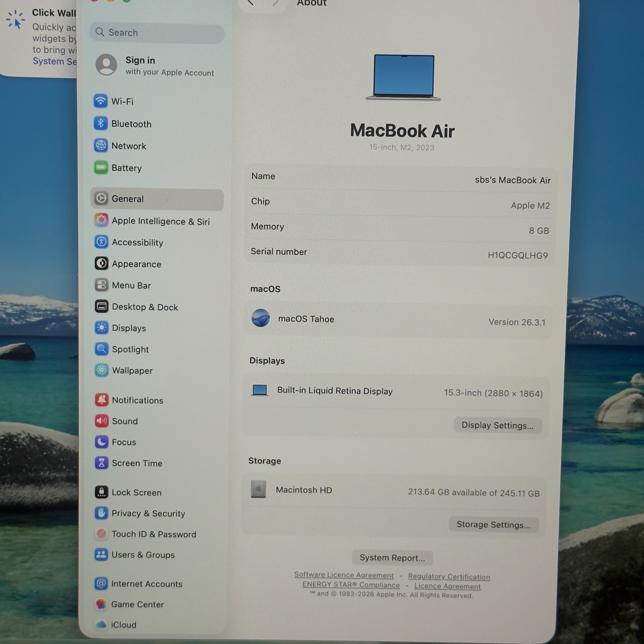Click the "Chip" row label
Screen dimensions: 644x644
260,201
